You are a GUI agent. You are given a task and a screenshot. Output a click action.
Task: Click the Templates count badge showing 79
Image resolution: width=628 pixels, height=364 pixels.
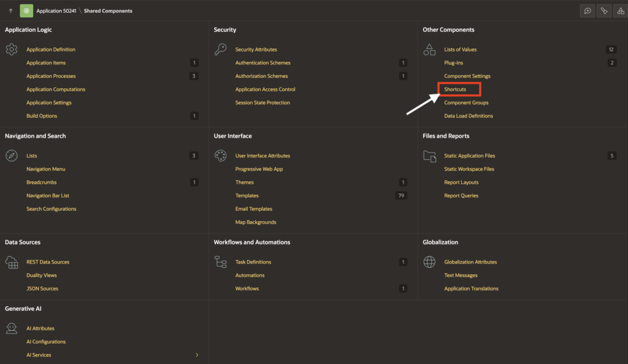point(401,196)
